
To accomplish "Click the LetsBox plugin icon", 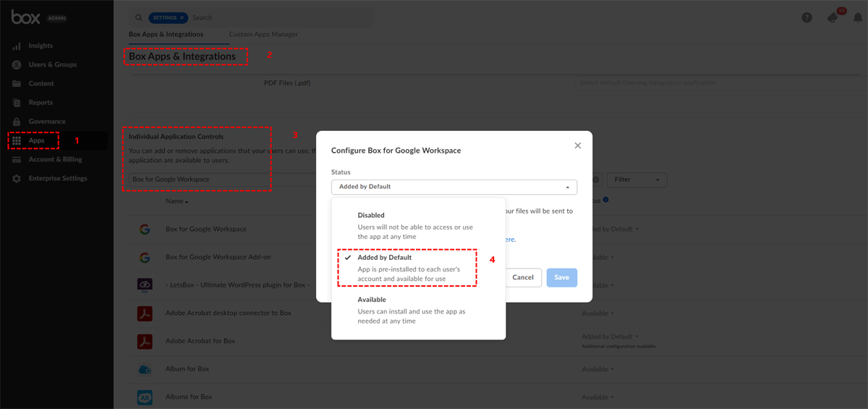I will [145, 285].
